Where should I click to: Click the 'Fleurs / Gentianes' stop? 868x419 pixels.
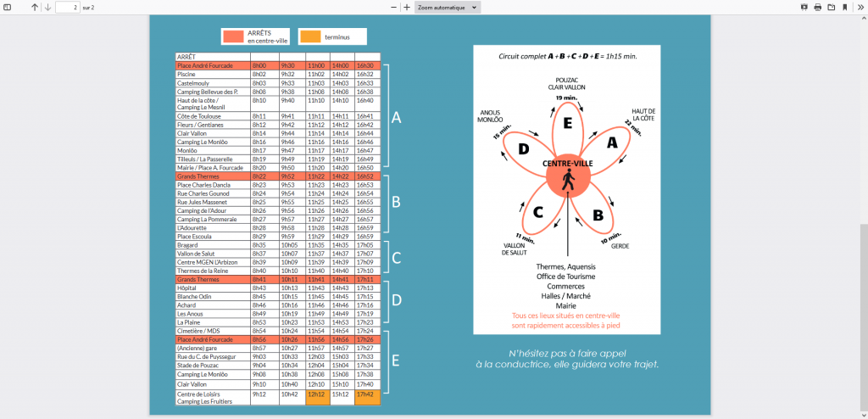200,126
